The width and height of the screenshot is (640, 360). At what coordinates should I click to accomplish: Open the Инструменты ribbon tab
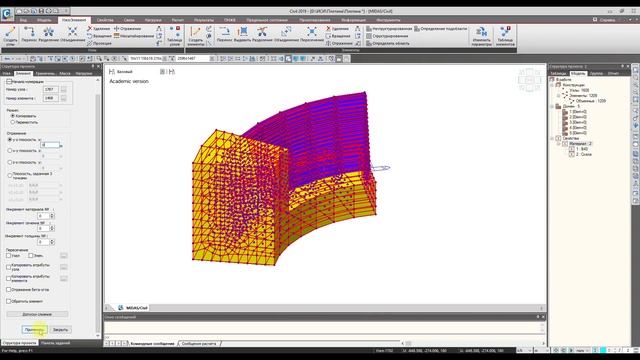point(388,20)
